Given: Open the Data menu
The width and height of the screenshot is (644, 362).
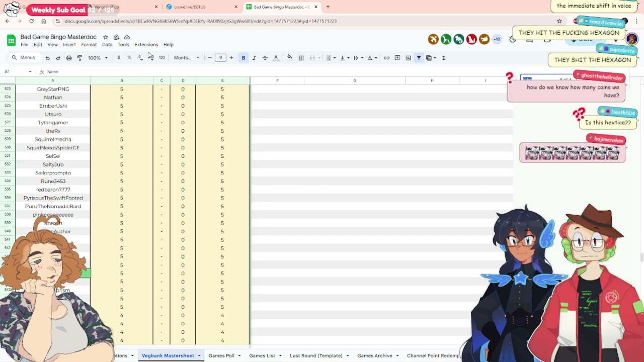Looking at the screenshot, I should pyautogui.click(x=107, y=45).
